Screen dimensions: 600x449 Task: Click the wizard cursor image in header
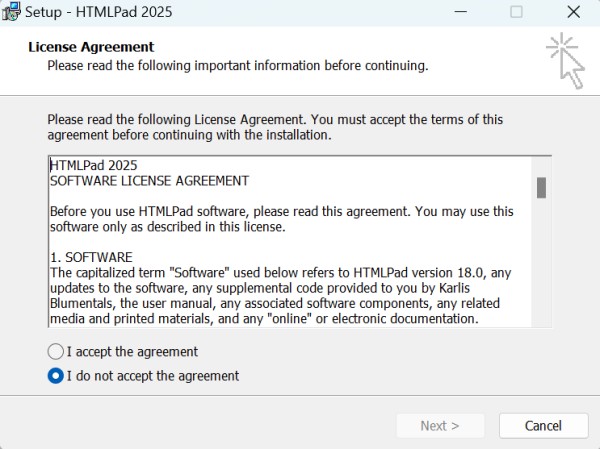point(565,60)
